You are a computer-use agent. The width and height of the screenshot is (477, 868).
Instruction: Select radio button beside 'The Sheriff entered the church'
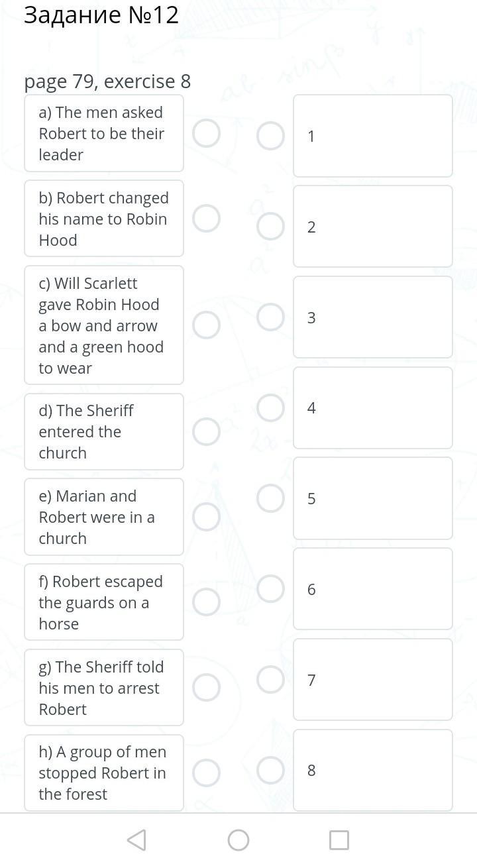pos(206,432)
